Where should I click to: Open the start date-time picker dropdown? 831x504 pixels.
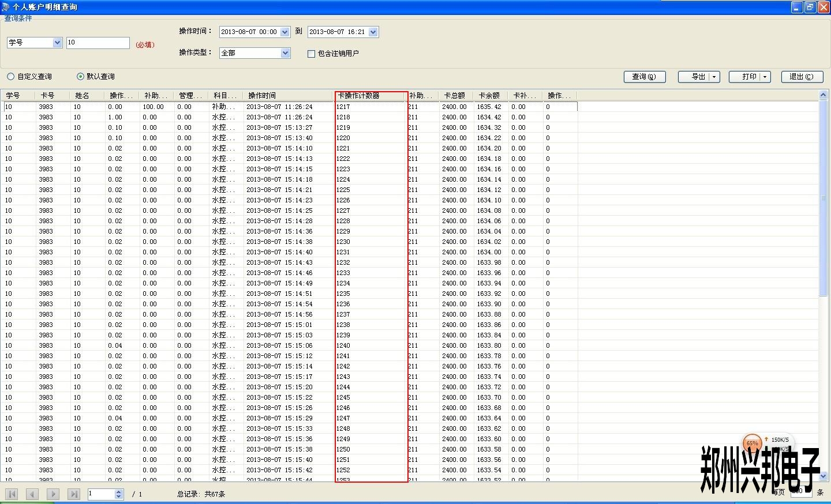[285, 32]
